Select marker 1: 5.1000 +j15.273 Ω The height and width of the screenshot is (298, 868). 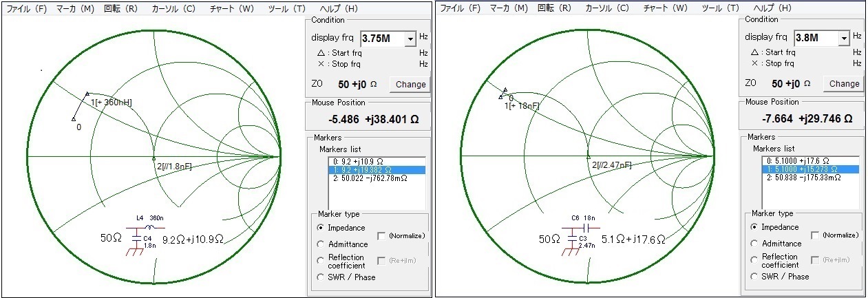click(x=810, y=169)
